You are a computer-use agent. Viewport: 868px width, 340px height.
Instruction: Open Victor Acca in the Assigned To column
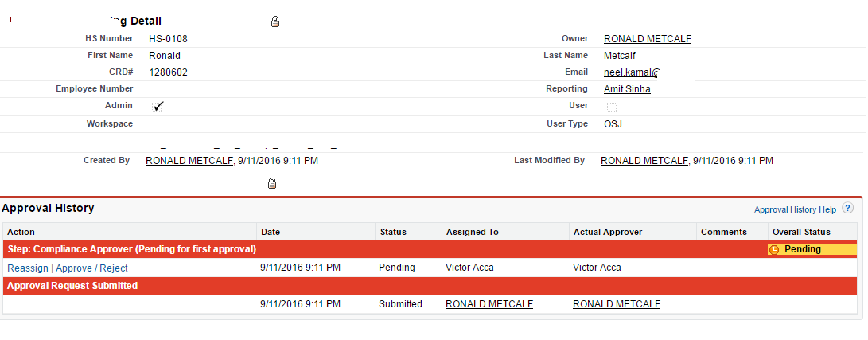pos(469,268)
